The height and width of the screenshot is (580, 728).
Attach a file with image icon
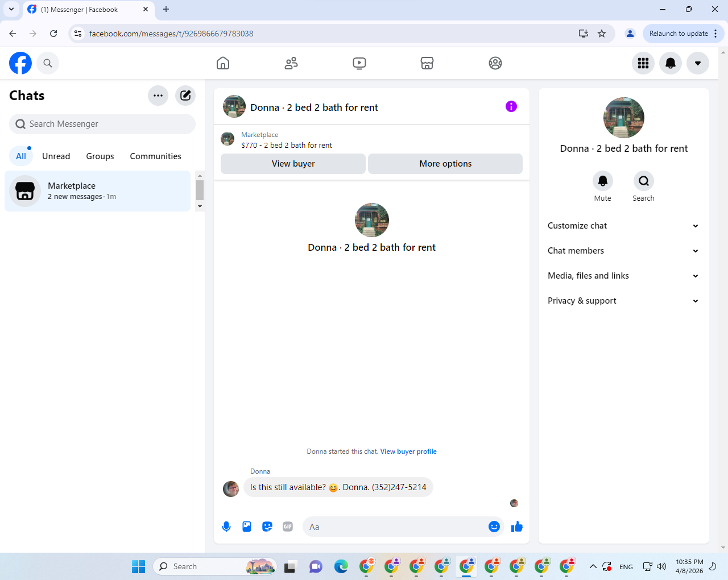tap(247, 527)
